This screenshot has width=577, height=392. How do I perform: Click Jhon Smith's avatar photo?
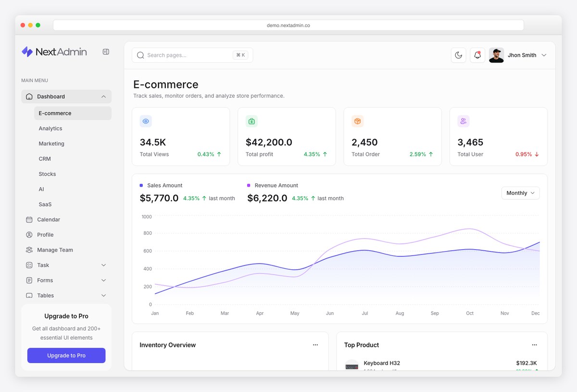(x=496, y=55)
